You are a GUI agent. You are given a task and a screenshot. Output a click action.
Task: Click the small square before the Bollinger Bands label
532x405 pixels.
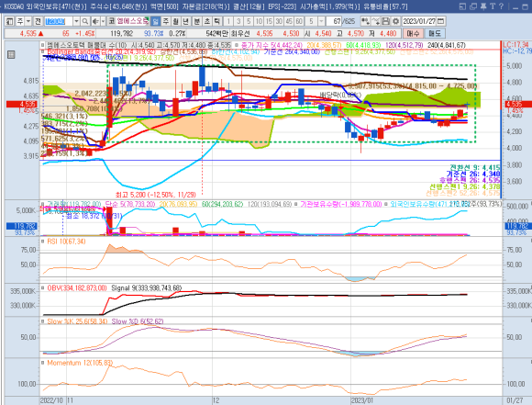coord(42,51)
